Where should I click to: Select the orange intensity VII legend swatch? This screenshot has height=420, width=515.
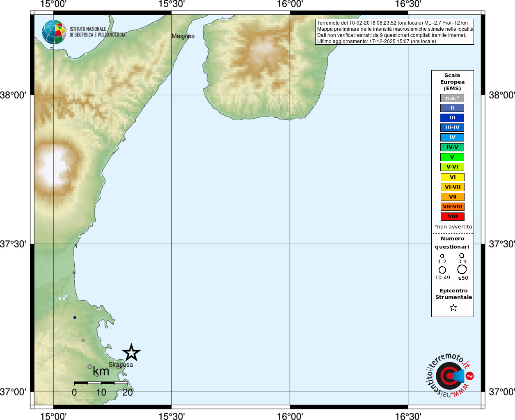coord(452,197)
